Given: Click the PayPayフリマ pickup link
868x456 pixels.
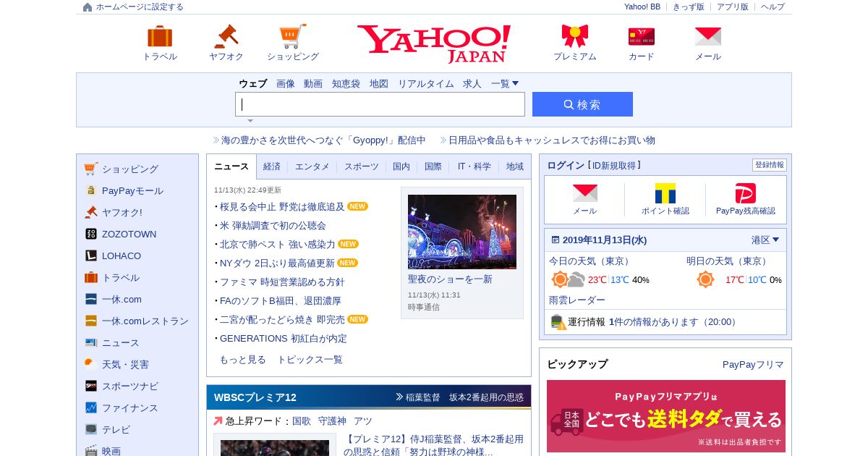Looking at the screenshot, I should [x=753, y=364].
